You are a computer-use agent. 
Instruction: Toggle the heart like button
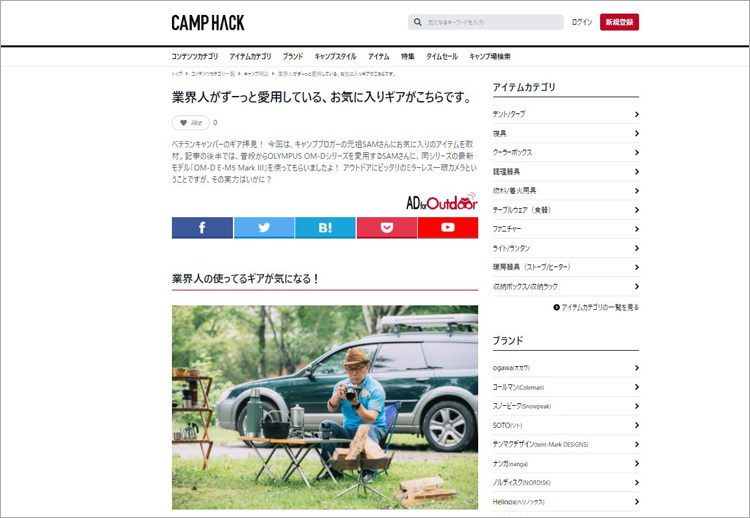point(191,123)
